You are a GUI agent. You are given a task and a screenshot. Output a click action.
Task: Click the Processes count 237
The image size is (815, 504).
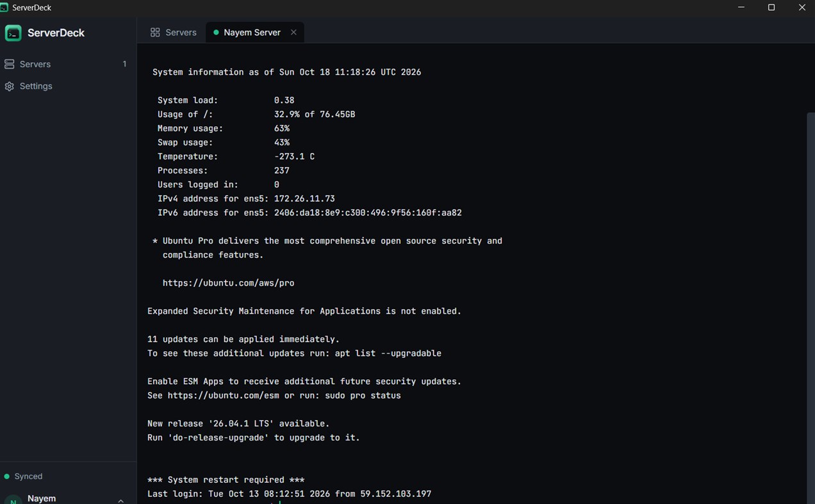tap(282, 170)
